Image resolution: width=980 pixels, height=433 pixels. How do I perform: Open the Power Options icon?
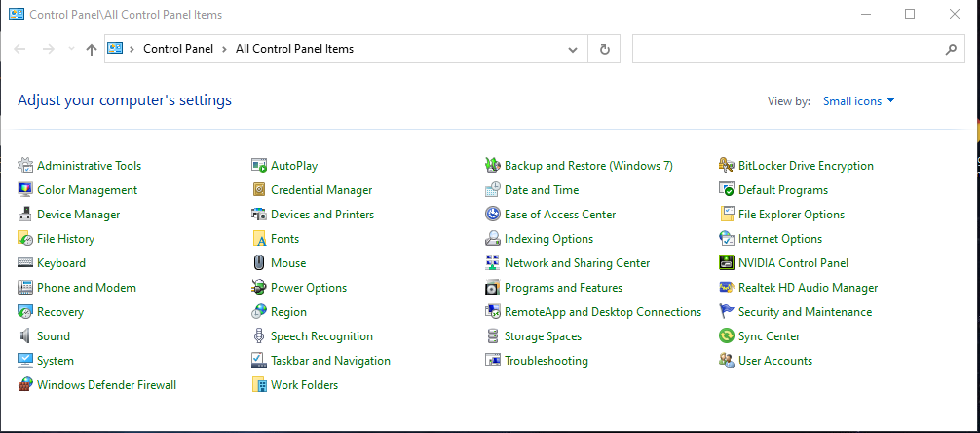(259, 288)
